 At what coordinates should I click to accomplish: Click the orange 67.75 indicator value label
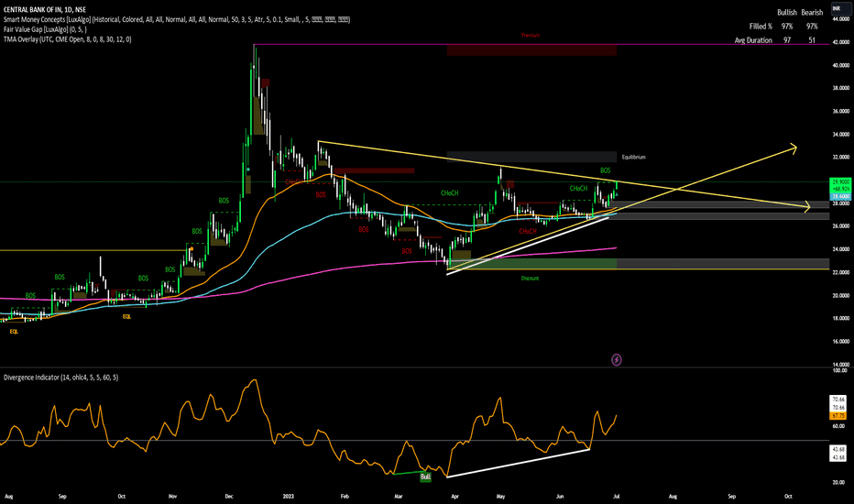838,416
